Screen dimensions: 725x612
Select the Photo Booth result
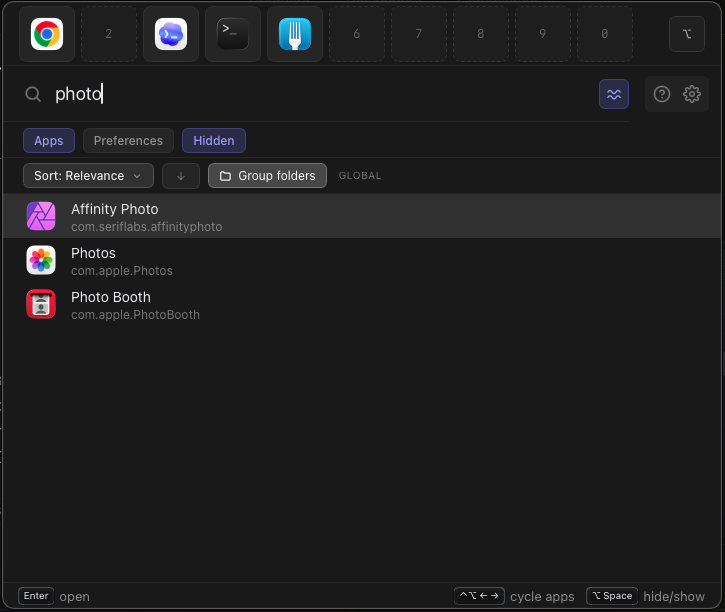click(x=362, y=304)
